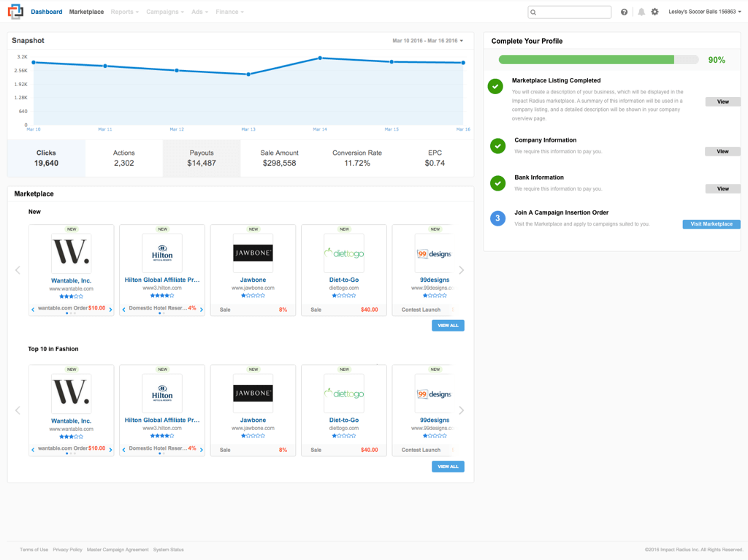Click the Impact Radius logo icon
This screenshot has width=748, height=560.
pyautogui.click(x=15, y=12)
